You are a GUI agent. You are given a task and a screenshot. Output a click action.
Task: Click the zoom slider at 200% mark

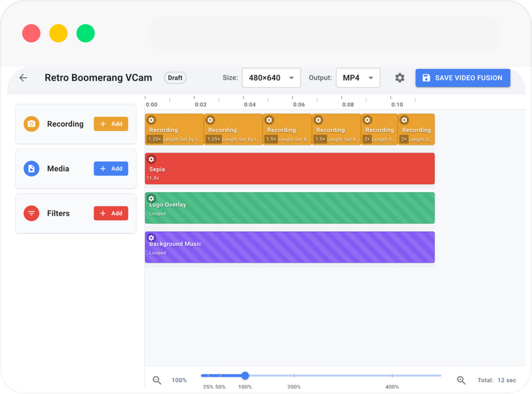click(x=294, y=375)
